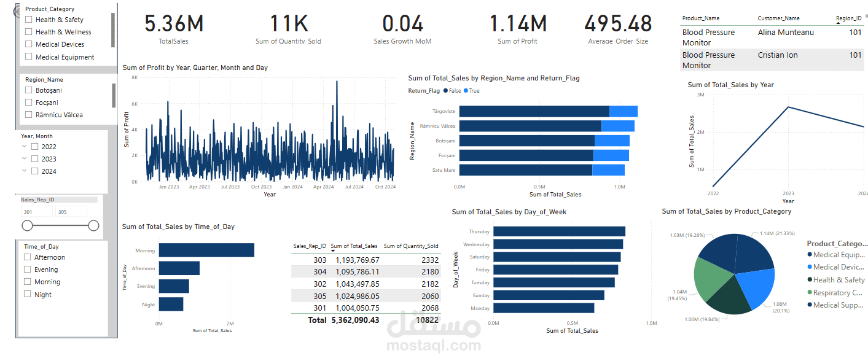The width and height of the screenshot is (868, 361).
Task: Expand the 2023 entry to show months
Action: (x=23, y=158)
